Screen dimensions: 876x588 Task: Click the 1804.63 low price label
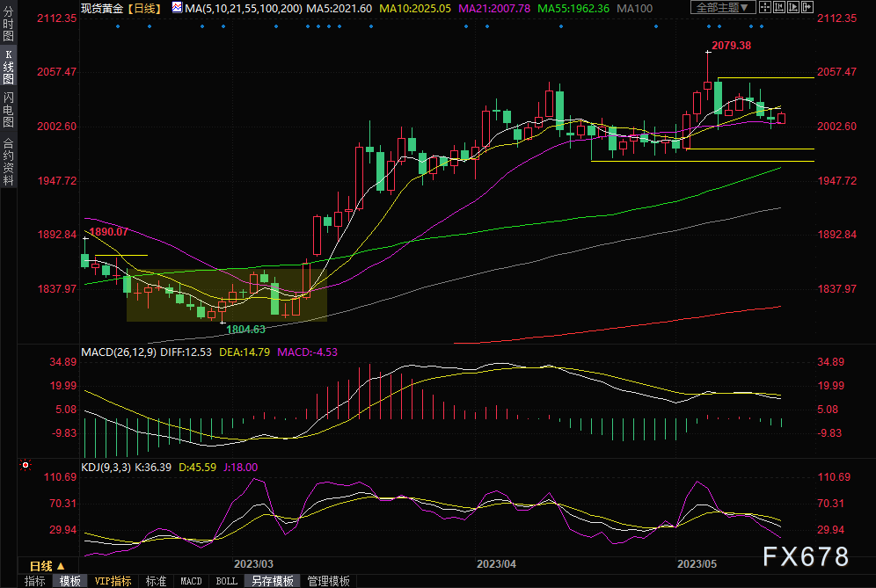(x=245, y=330)
